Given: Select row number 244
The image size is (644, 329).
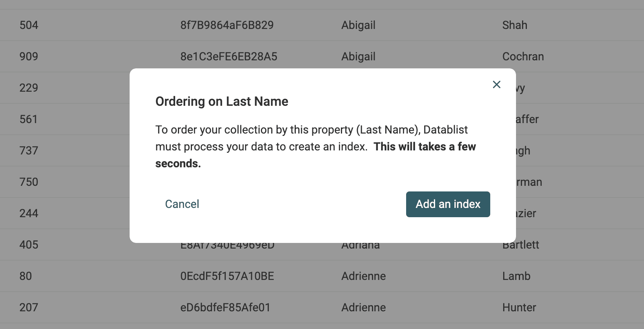Looking at the screenshot, I should (29, 214).
